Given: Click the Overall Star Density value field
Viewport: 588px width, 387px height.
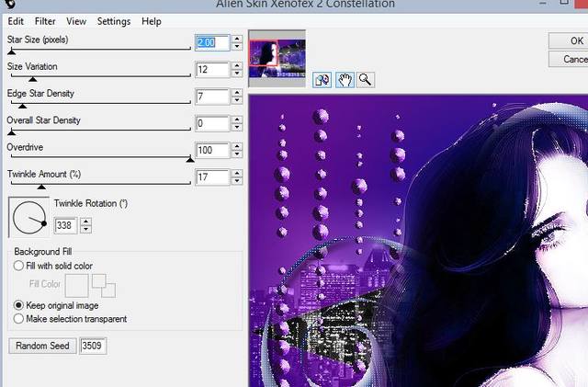Looking at the screenshot, I should (x=212, y=123).
